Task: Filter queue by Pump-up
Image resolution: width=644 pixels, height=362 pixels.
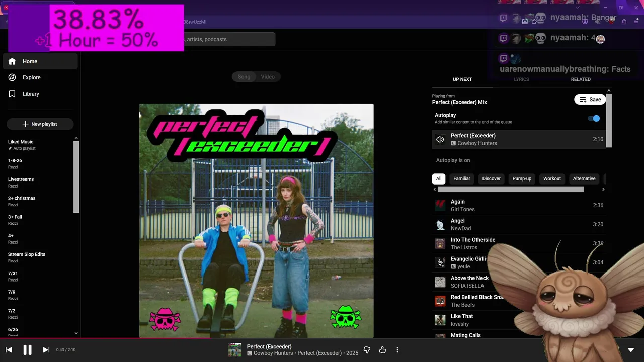Action: coord(522,178)
